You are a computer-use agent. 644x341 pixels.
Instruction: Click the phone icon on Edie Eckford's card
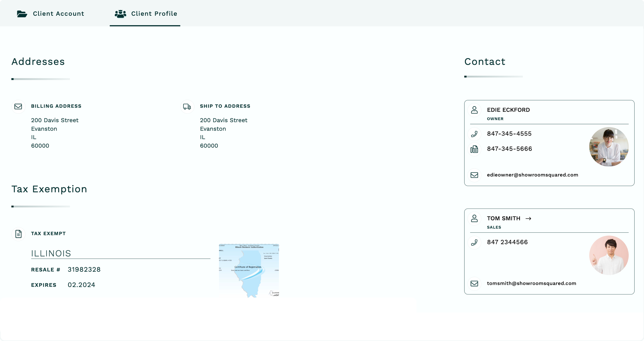pos(475,134)
